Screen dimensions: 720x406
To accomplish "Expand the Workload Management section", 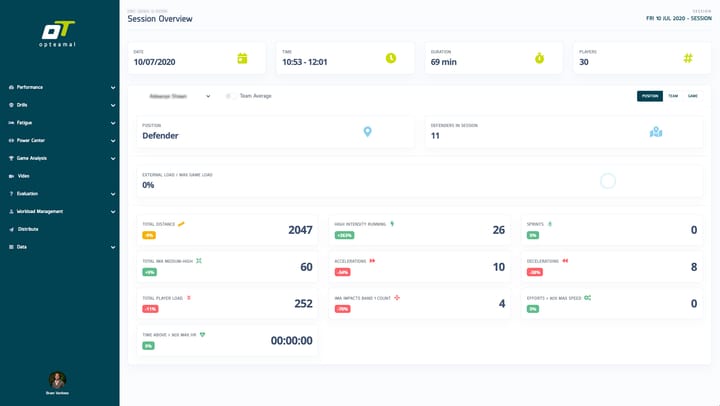I will click(113, 212).
